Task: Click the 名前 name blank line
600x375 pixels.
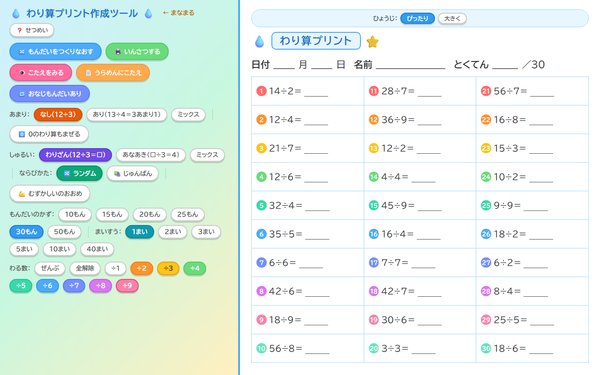Action: pos(411,66)
